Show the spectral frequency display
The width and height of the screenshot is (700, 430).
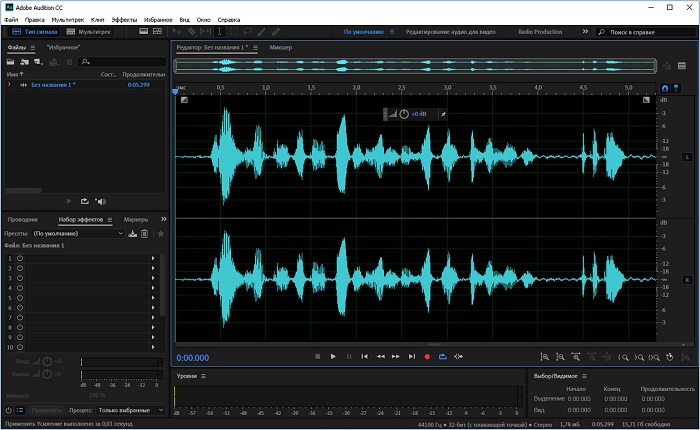pyautogui.click(x=144, y=32)
